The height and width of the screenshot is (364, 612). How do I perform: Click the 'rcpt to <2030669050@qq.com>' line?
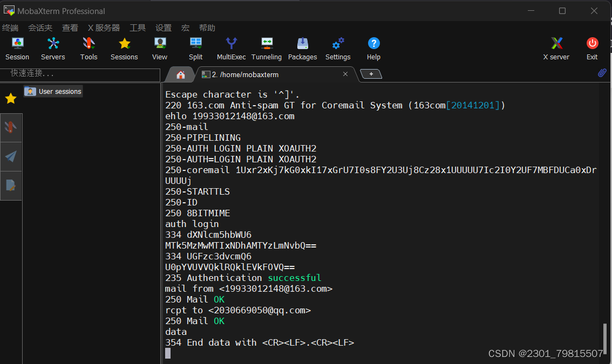238,310
